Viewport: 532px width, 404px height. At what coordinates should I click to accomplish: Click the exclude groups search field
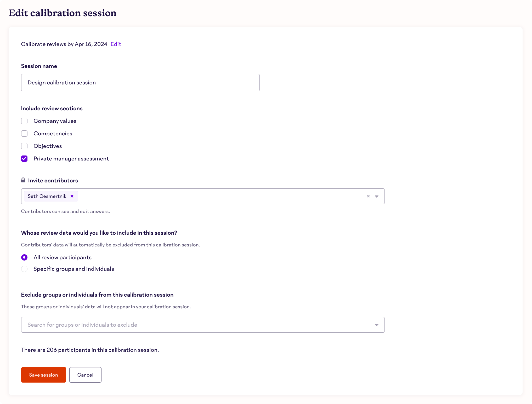(x=203, y=325)
